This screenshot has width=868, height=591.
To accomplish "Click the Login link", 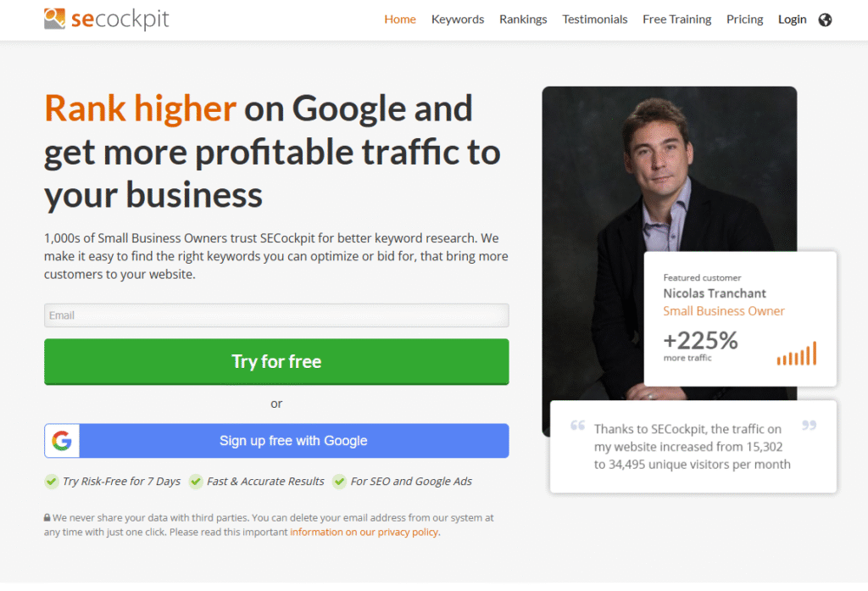I will pyautogui.click(x=792, y=20).
